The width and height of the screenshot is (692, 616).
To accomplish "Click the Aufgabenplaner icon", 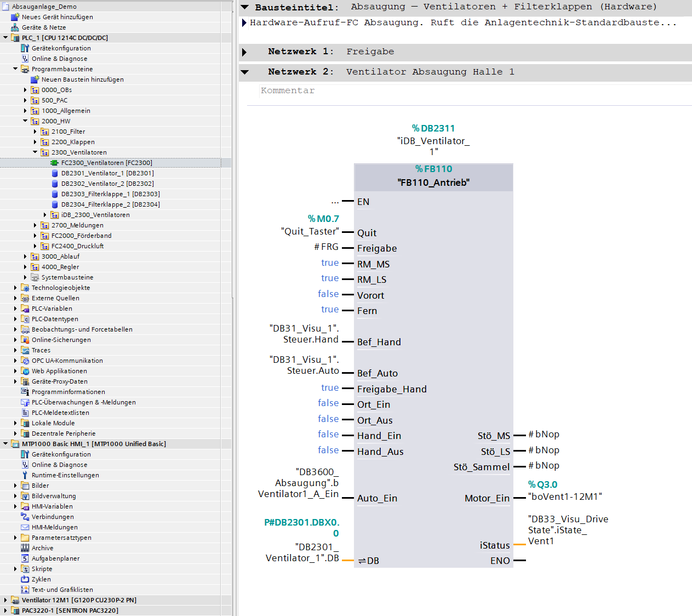I will click(x=25, y=558).
